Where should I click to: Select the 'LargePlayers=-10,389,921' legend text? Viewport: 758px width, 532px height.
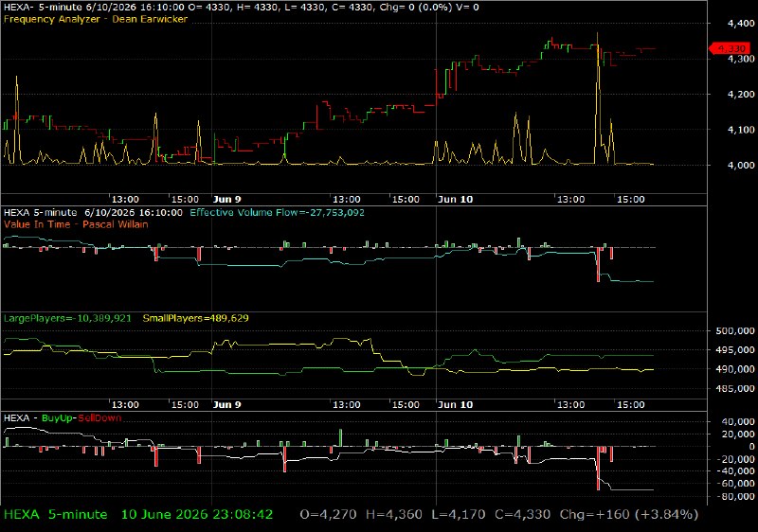point(67,318)
